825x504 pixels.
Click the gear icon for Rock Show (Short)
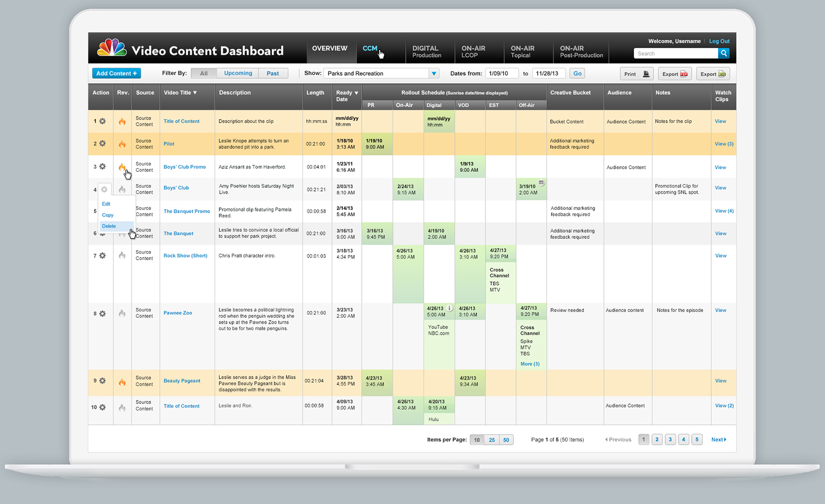coord(103,255)
